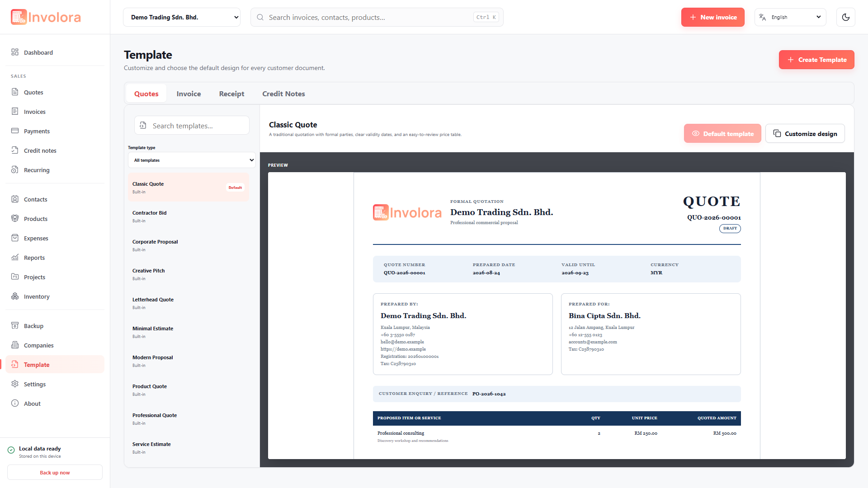Select the Corporate Proposal template
Viewport: 868px width, 488px height.
(189, 245)
